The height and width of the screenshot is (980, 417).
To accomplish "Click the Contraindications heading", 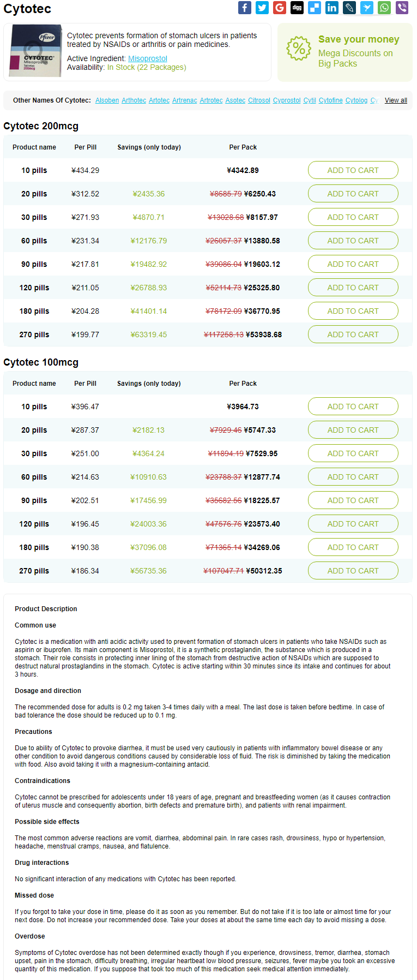I will pos(43,781).
